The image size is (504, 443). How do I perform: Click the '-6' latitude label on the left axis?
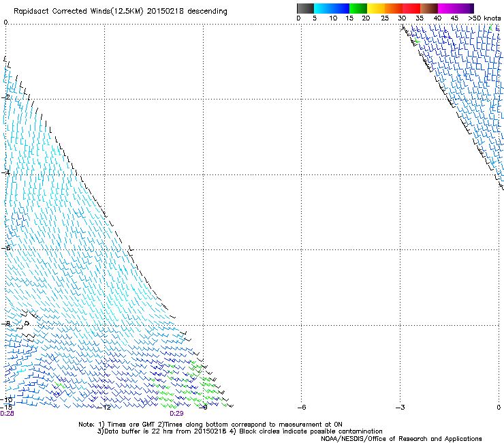(6, 248)
